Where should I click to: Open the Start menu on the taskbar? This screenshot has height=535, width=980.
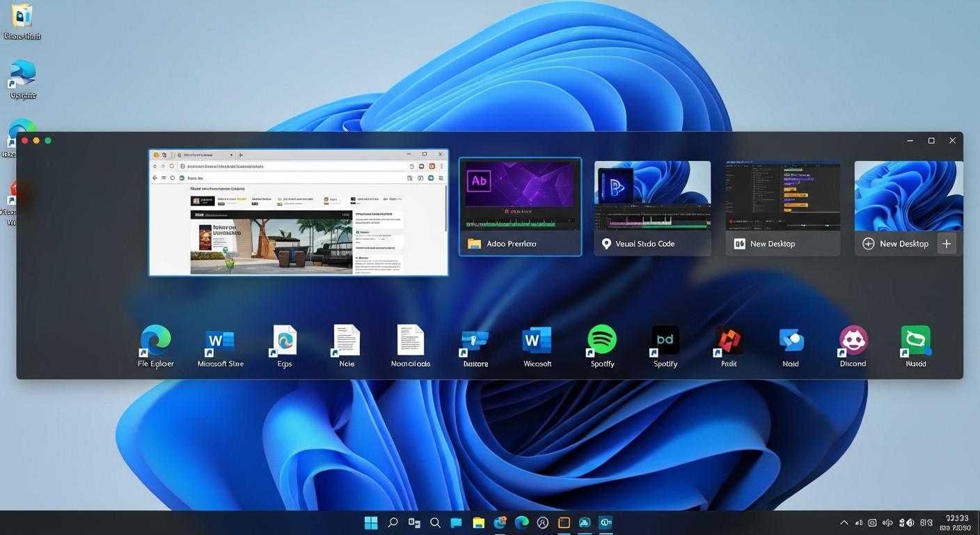pos(371,522)
